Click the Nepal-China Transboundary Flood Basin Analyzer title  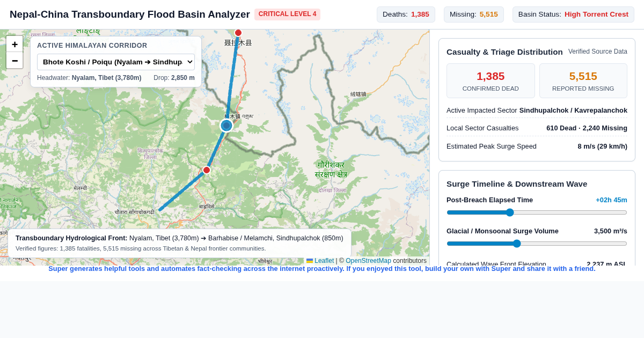[x=130, y=14]
